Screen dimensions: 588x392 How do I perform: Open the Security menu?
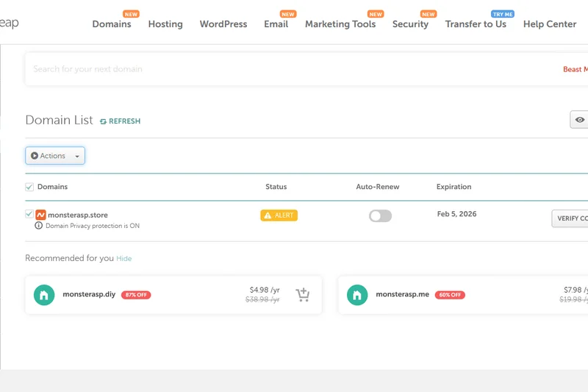[x=410, y=24]
